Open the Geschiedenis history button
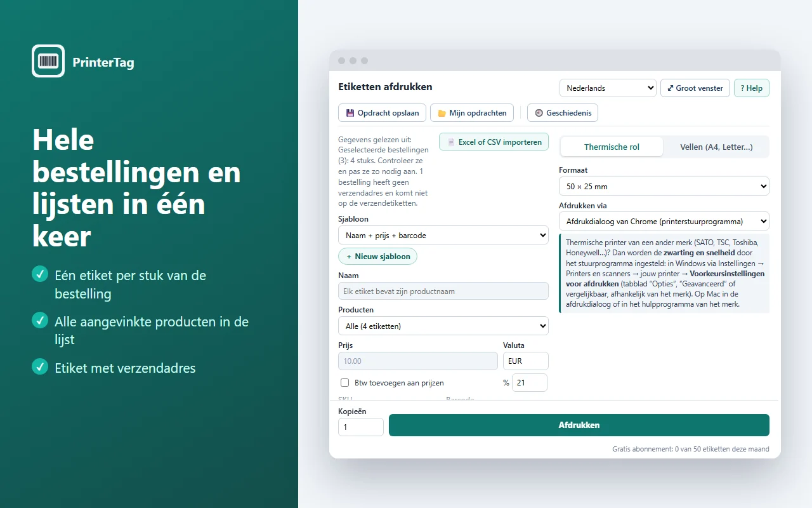Image resolution: width=812 pixels, height=508 pixels. click(x=563, y=113)
